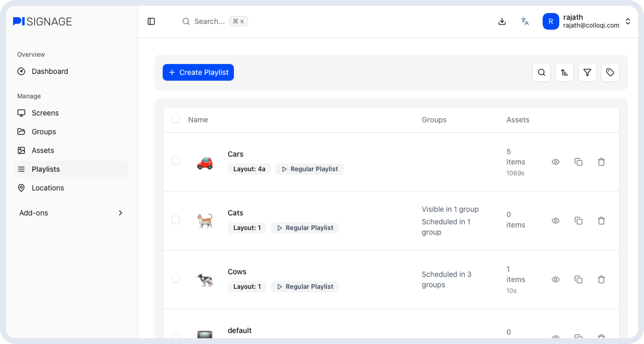The image size is (644, 344).
Task: Duplicate the Cars playlist with the copy icon
Action: [578, 162]
